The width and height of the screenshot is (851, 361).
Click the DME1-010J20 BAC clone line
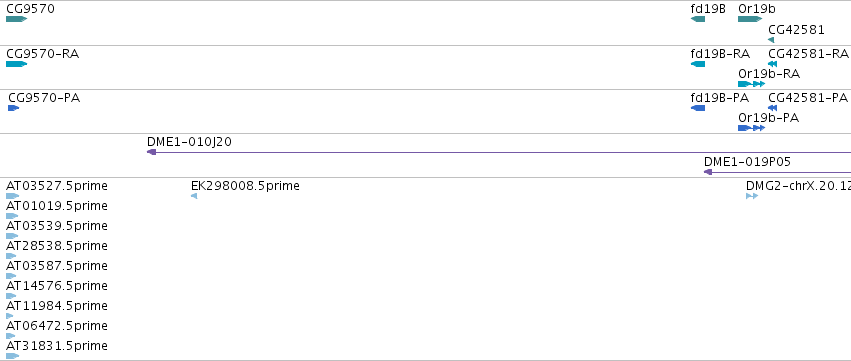tap(499, 152)
